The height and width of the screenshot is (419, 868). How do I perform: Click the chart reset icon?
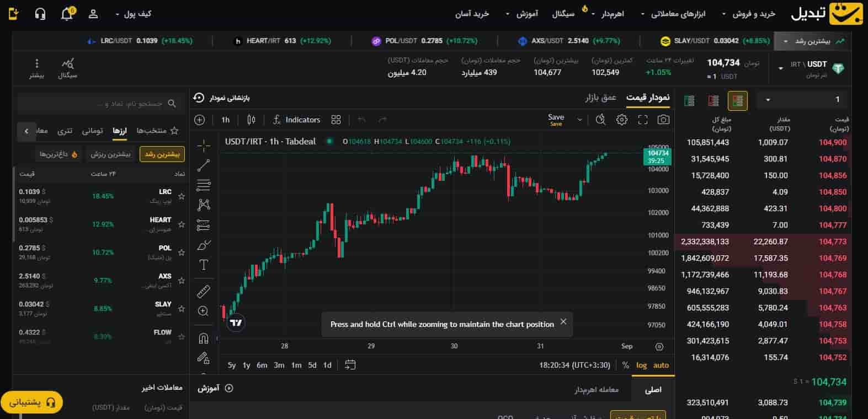[199, 98]
